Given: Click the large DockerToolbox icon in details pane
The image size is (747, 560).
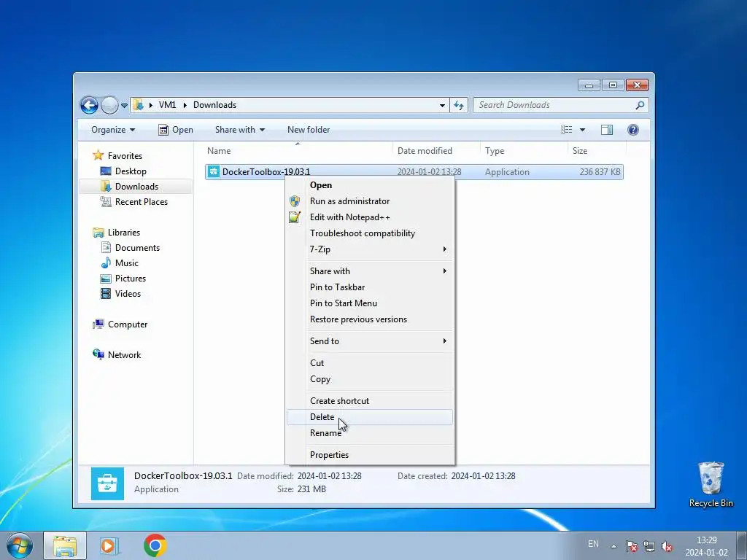Looking at the screenshot, I should 107,484.
